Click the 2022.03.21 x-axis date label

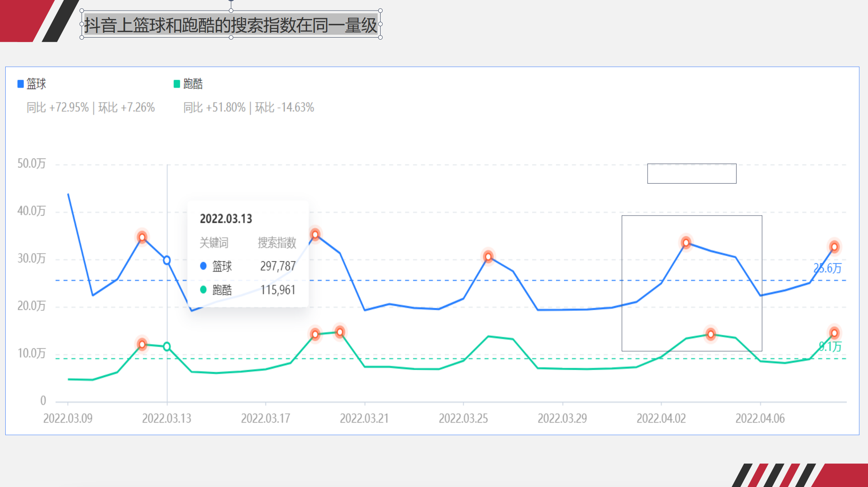coord(364,418)
